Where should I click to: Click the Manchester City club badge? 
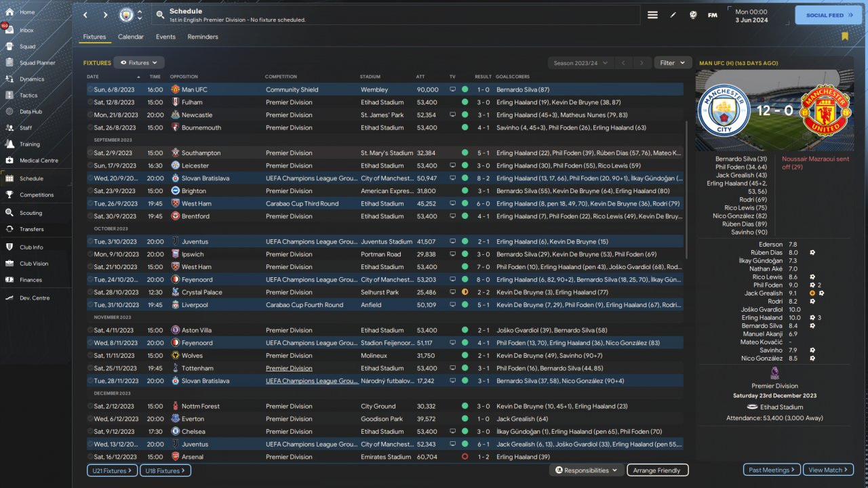126,15
